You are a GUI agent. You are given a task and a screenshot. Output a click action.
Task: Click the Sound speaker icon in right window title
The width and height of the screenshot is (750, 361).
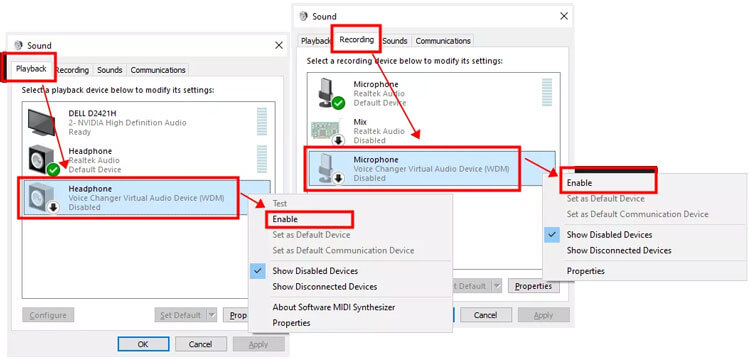(303, 16)
